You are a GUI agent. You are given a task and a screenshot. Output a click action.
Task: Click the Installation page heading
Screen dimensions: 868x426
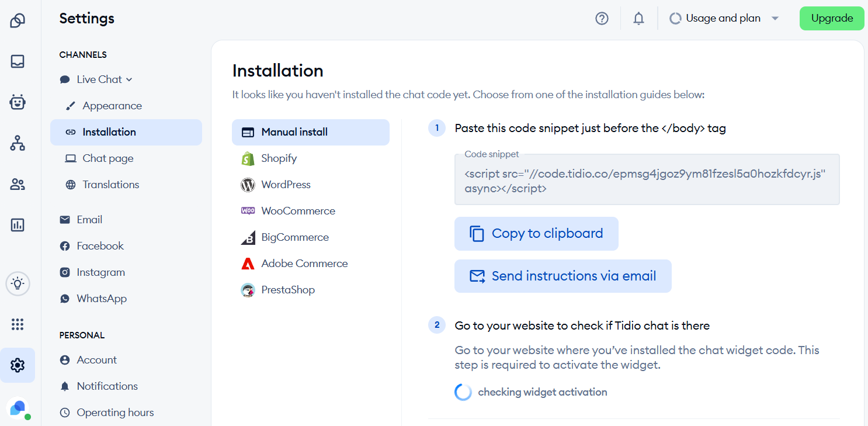click(278, 71)
